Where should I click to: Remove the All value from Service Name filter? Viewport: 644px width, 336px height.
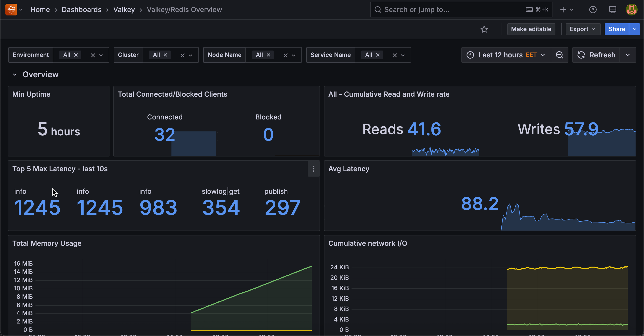point(377,55)
